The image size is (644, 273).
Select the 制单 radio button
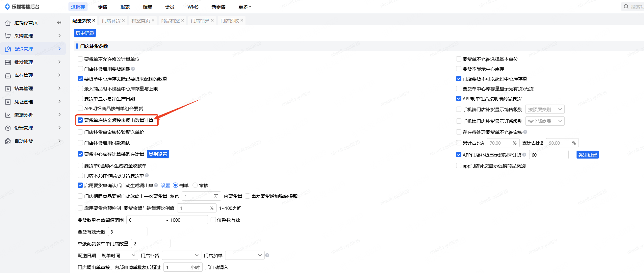click(175, 185)
